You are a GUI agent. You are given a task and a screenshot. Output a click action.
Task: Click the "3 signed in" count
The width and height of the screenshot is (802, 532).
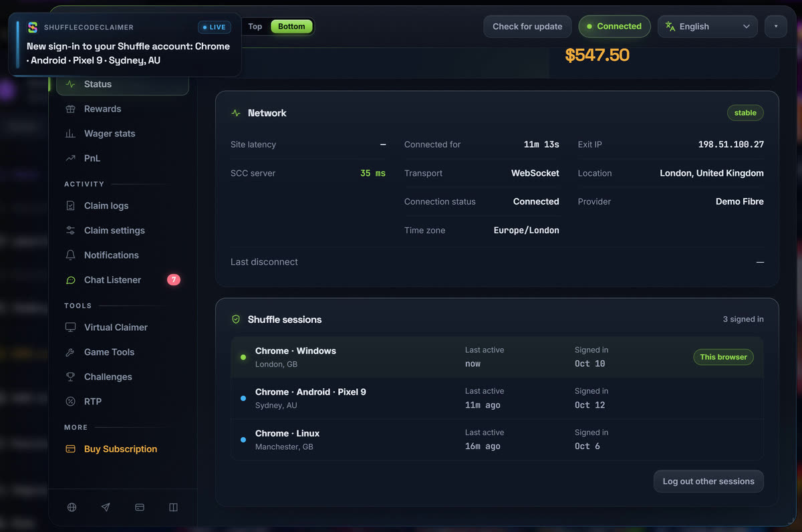click(x=743, y=319)
